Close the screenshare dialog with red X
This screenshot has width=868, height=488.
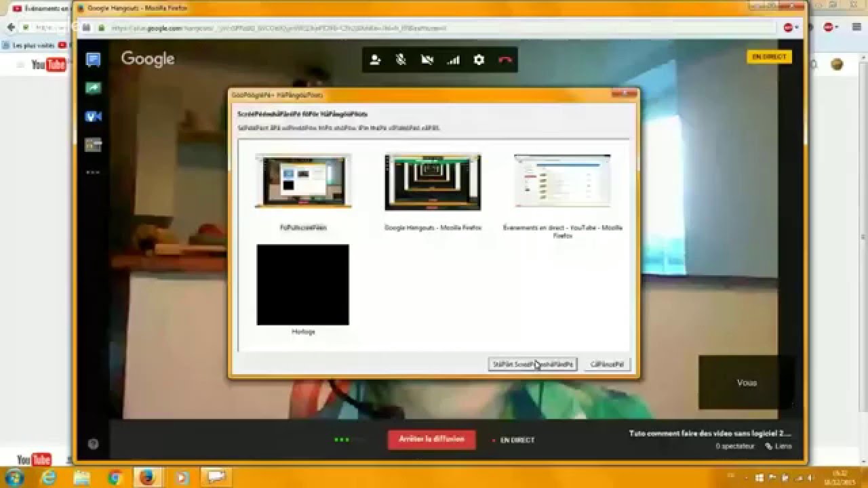[x=623, y=94]
